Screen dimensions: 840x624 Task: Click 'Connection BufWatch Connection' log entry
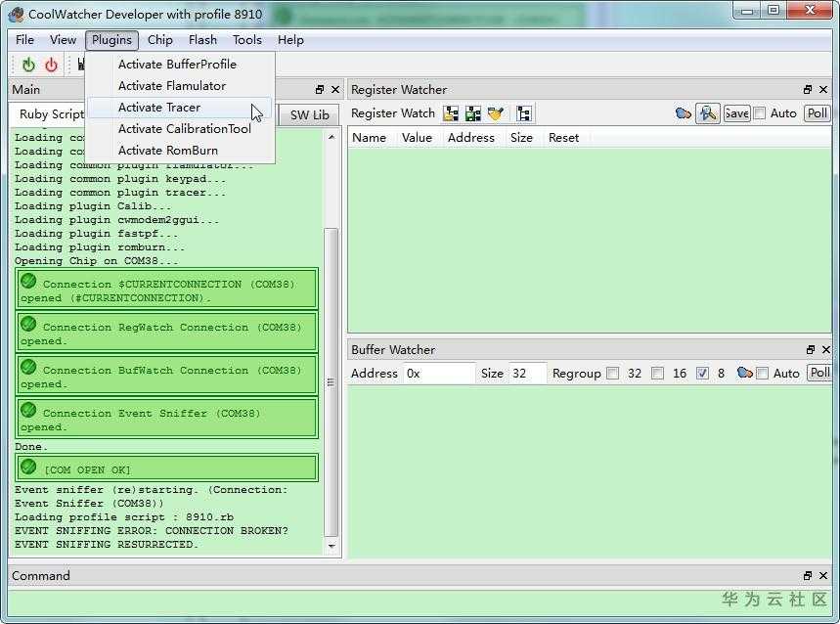[166, 376]
